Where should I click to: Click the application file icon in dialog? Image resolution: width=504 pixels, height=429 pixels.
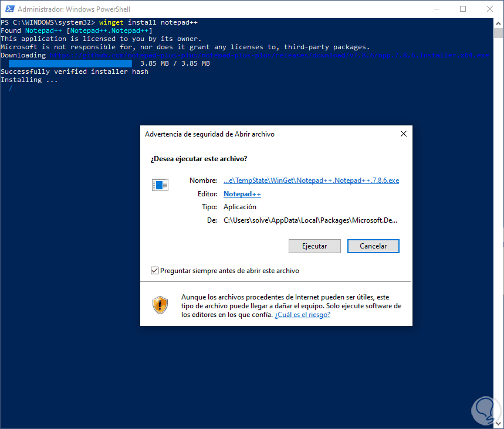pyautogui.click(x=160, y=185)
